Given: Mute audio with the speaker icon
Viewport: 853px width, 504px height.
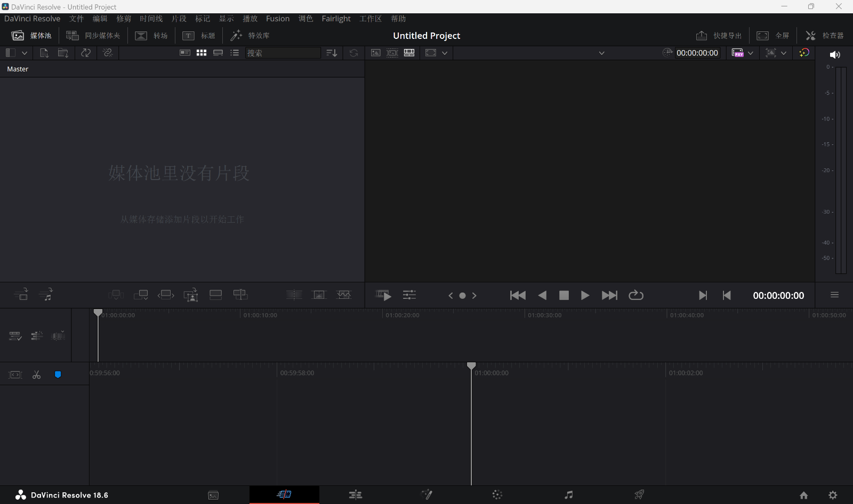Looking at the screenshot, I should [835, 54].
